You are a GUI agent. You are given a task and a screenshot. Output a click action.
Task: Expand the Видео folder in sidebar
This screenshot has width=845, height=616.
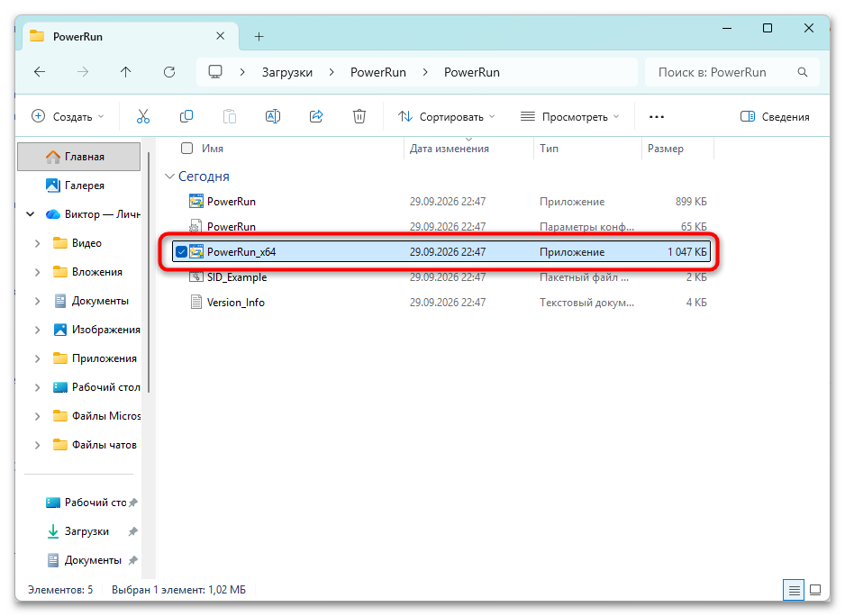(x=37, y=243)
